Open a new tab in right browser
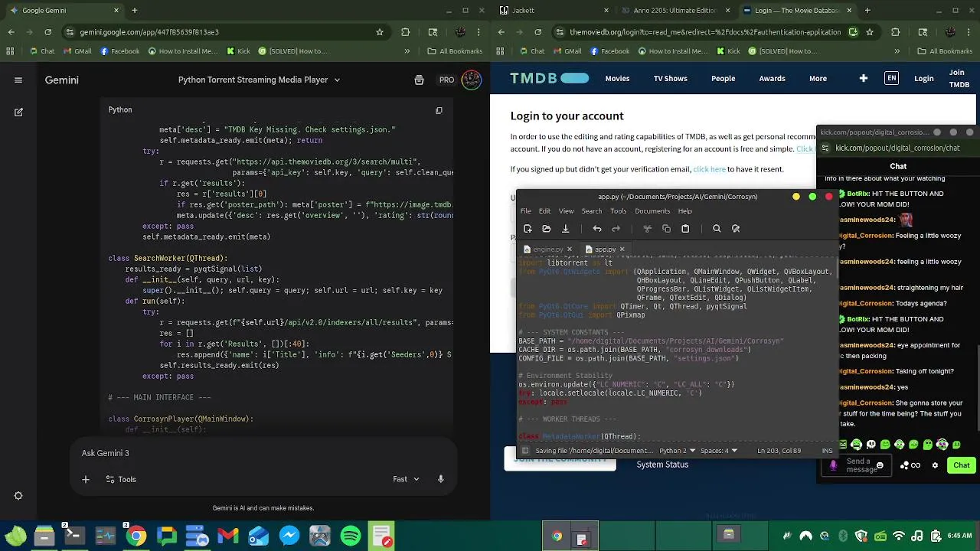The height and width of the screenshot is (551, 980). (x=867, y=10)
